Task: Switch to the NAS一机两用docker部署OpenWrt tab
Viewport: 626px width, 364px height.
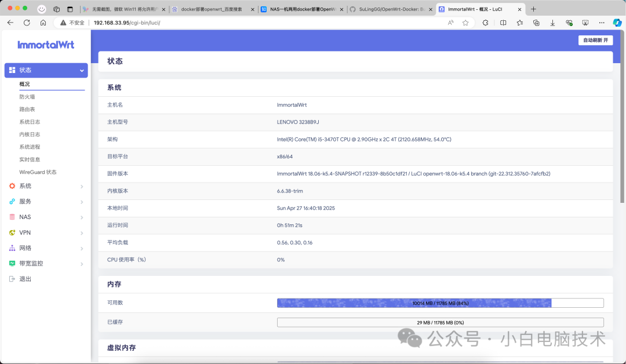Action: pyautogui.click(x=303, y=9)
